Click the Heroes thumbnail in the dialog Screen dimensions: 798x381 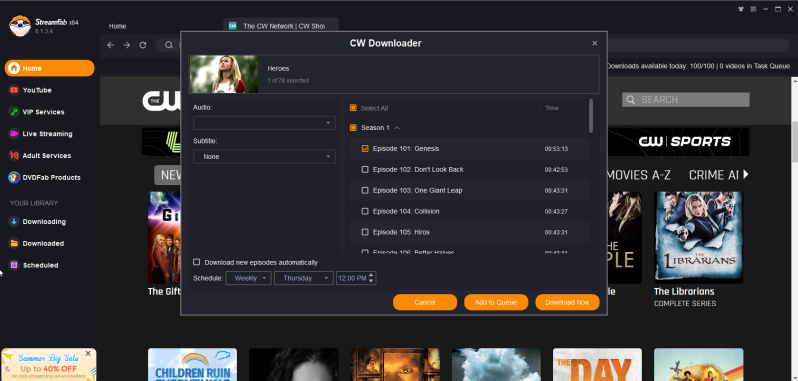(x=224, y=74)
